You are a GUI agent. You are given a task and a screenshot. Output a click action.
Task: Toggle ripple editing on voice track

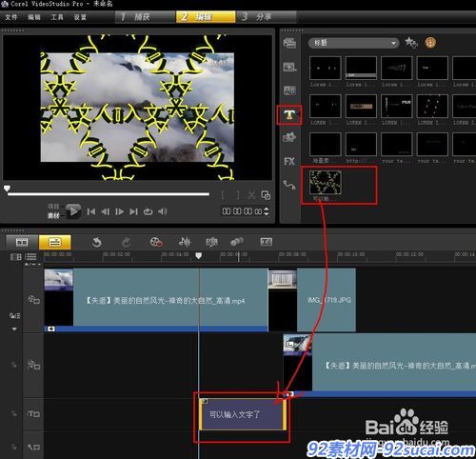coord(14,447)
